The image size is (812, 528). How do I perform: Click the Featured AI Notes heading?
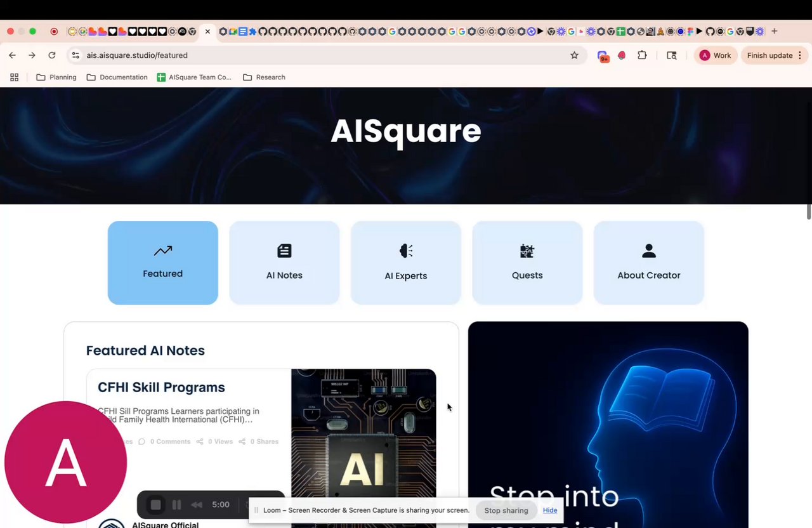coord(145,350)
